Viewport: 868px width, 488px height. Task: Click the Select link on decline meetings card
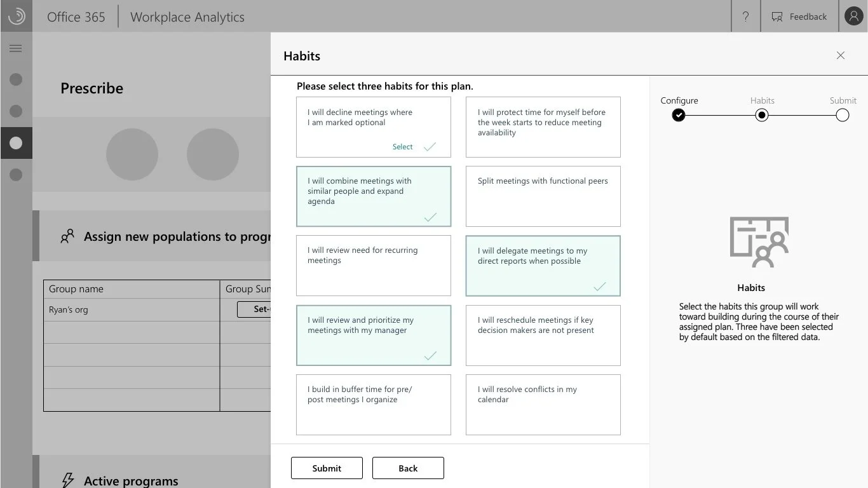(402, 146)
